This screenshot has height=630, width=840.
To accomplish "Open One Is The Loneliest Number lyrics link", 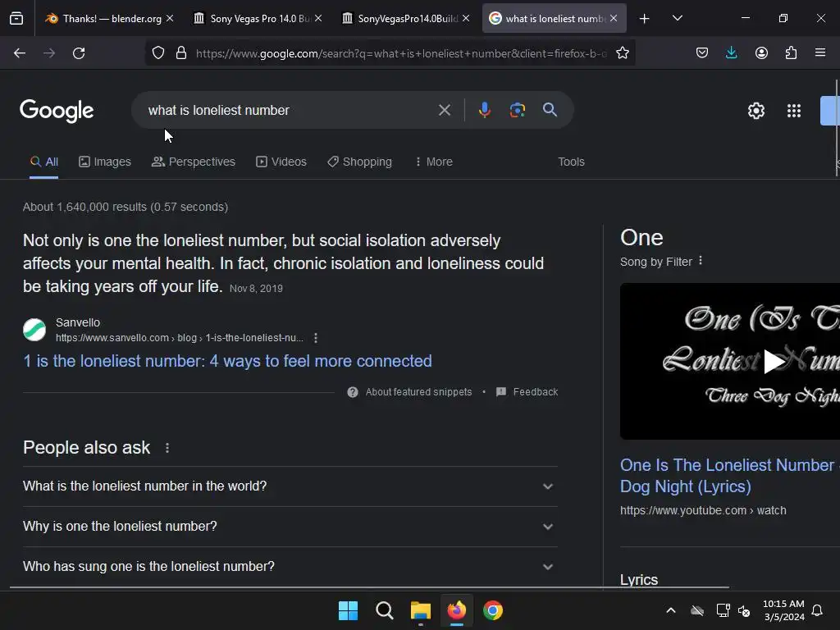I will (x=728, y=476).
